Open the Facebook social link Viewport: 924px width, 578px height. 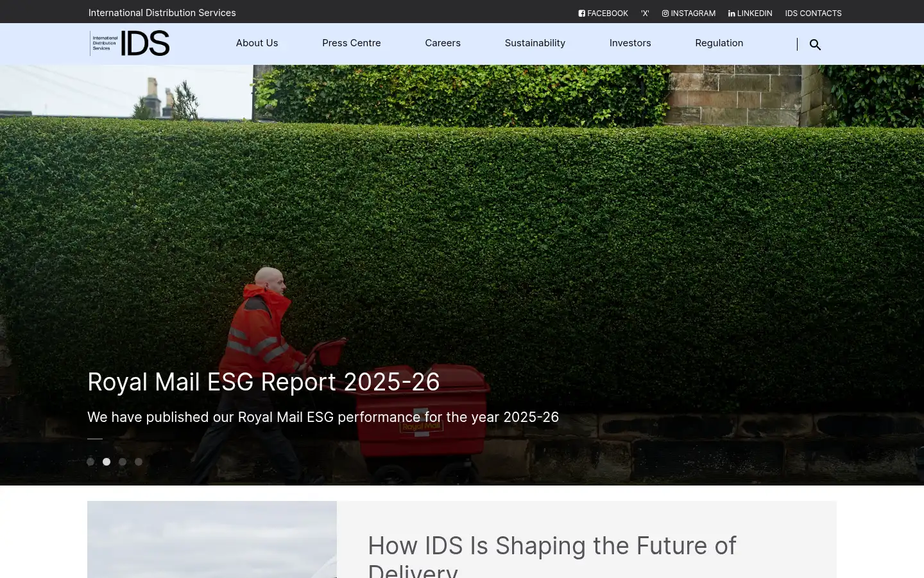coord(603,13)
